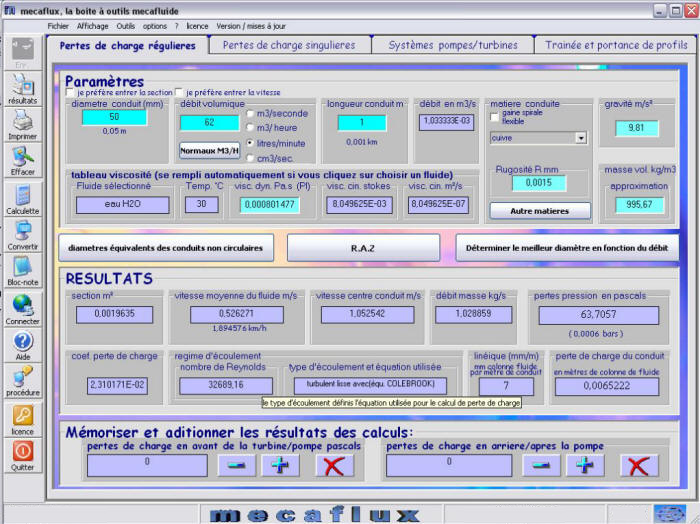Click the Autre matieres button

[540, 211]
